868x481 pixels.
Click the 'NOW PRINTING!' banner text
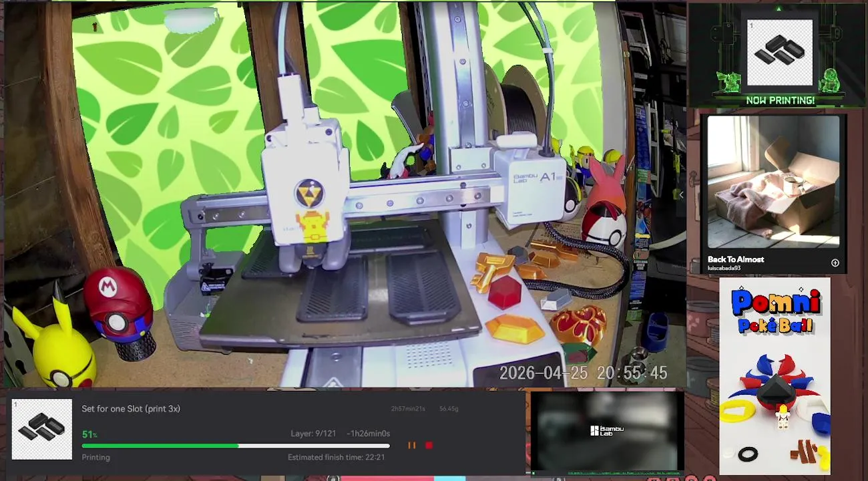780,101
